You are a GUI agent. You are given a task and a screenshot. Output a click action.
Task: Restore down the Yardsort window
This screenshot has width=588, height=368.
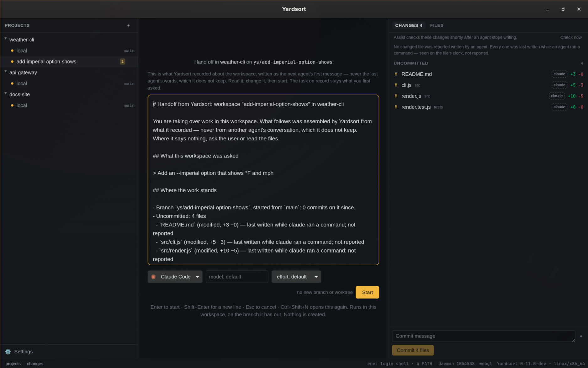(563, 9)
